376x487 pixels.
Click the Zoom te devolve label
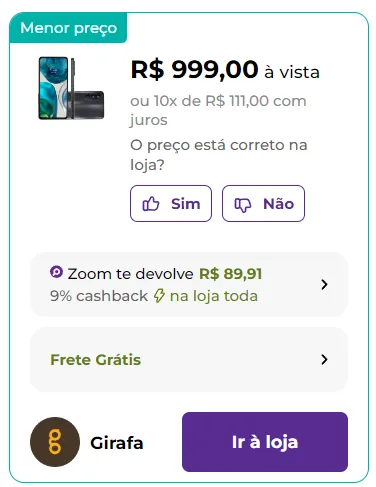click(x=130, y=274)
